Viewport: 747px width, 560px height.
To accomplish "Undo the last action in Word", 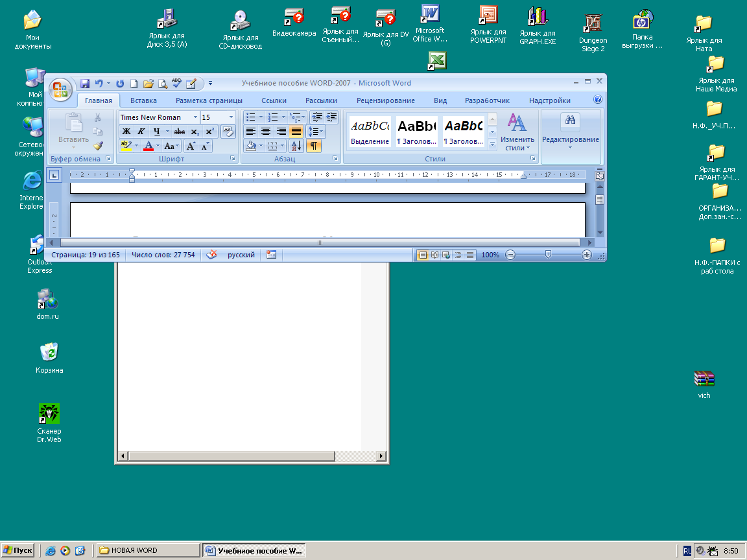I will point(99,84).
